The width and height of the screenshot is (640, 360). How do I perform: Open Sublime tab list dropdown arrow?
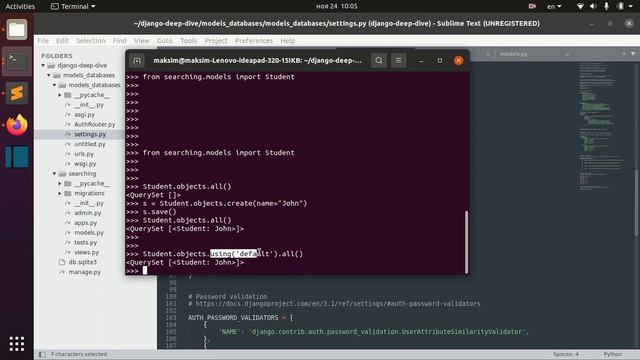tap(633, 54)
